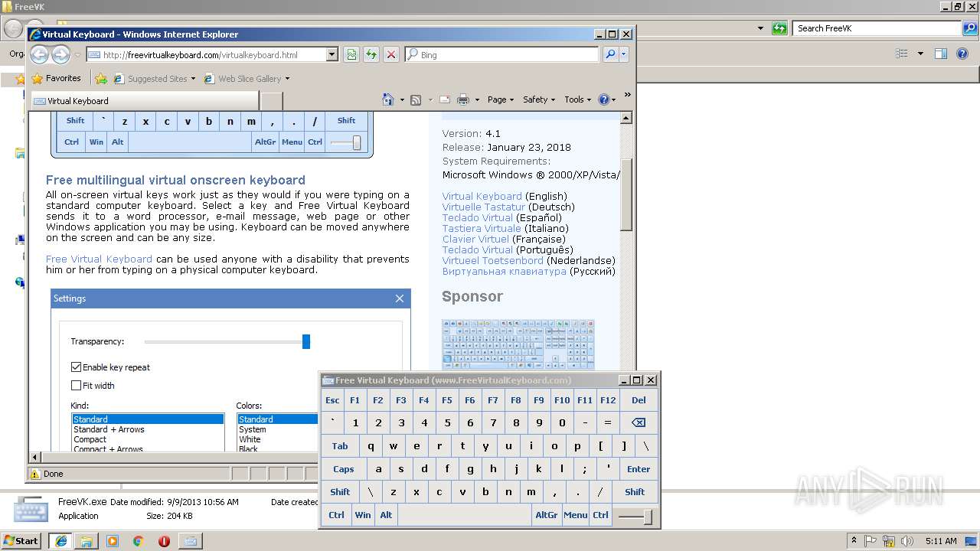Click the Home icon in command bar

coord(388,99)
